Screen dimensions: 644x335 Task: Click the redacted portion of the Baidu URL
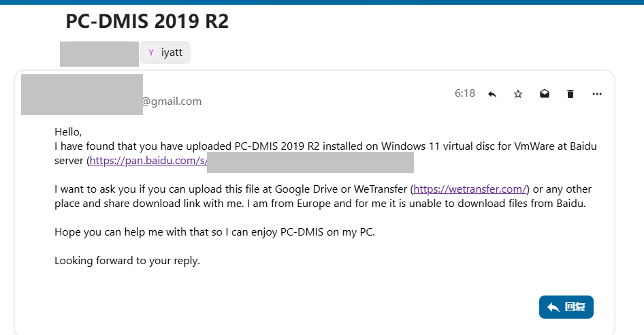click(310, 162)
